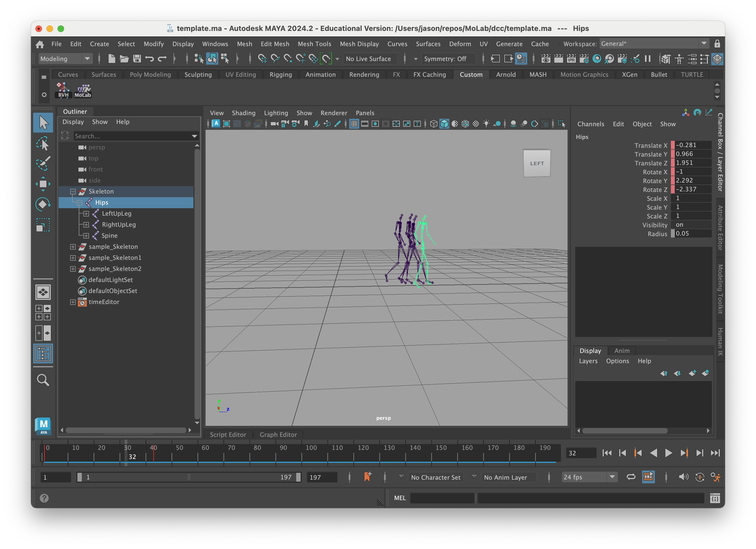
Task: Toggle loop playback mode
Action: coord(631,477)
